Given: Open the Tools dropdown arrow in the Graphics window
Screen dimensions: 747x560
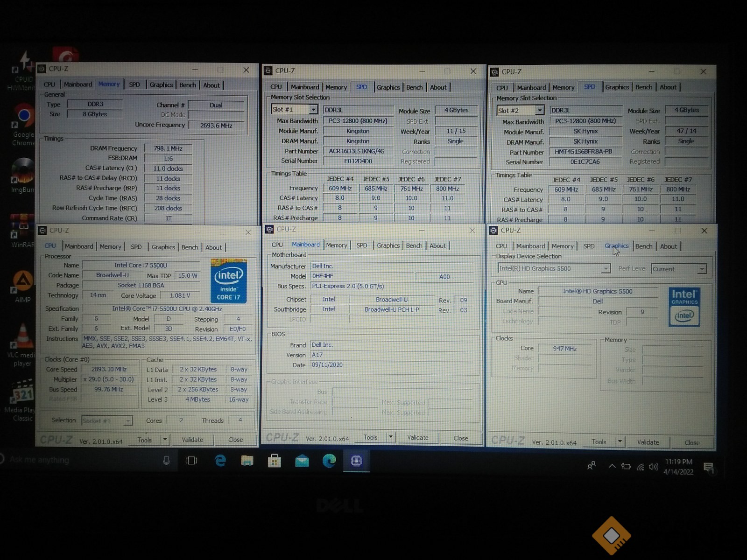Looking at the screenshot, I should [620, 441].
